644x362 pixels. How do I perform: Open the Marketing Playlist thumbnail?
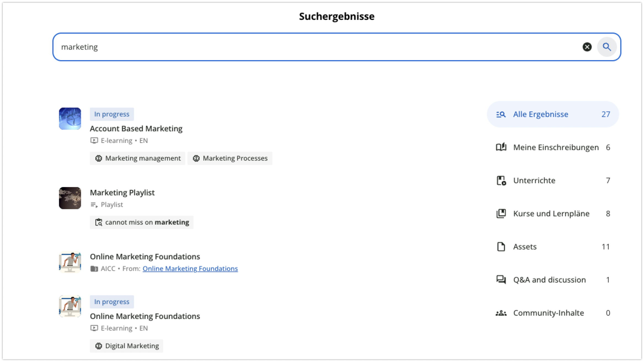(x=70, y=198)
